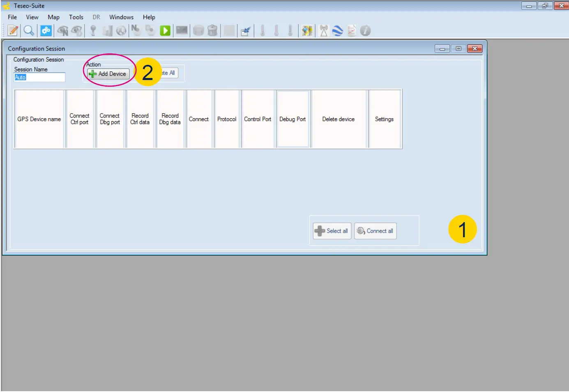Click the Settings column header
This screenshot has height=392, width=569.
pos(385,119)
